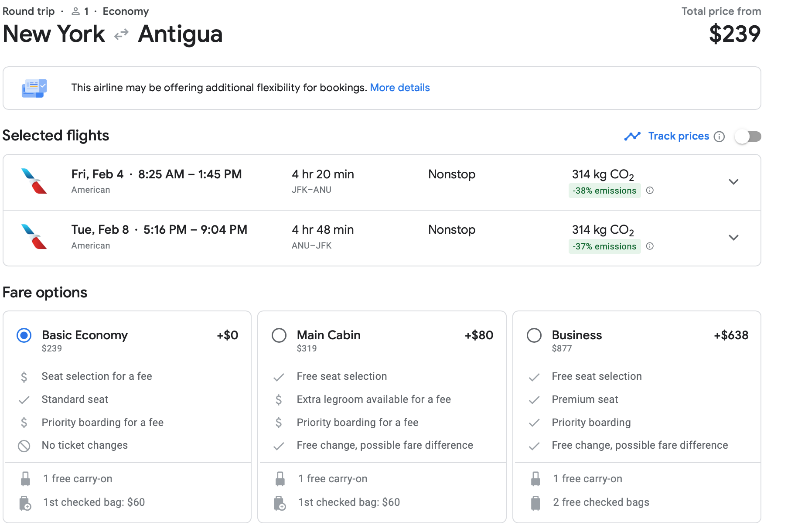Choose the Business fare radio button
Viewport: 798px width, 532px height.
(534, 335)
